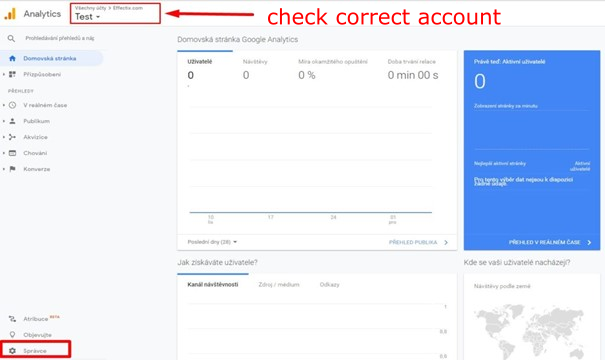Click the Analytics product name text
This screenshot has height=360, width=605.
click(x=42, y=14)
